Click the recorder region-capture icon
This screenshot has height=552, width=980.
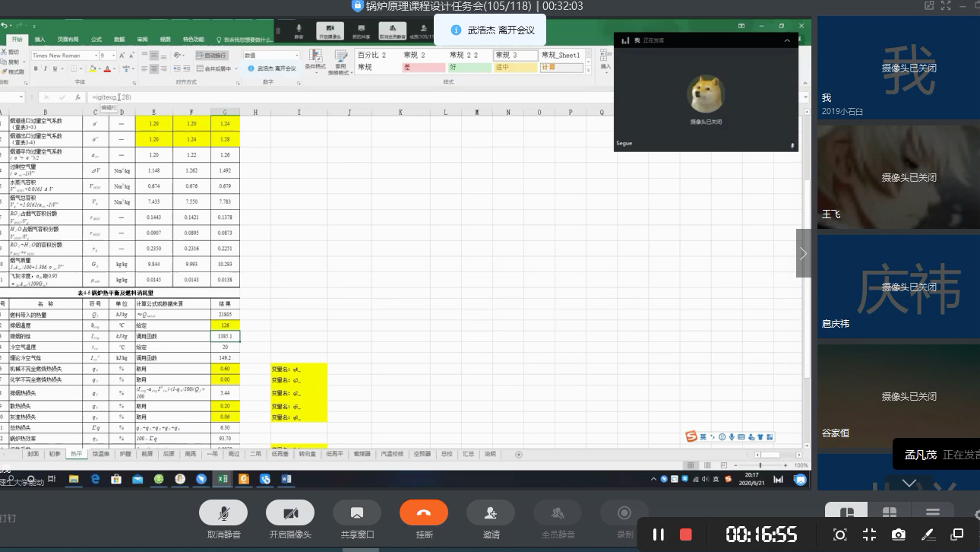pyautogui.click(x=839, y=535)
